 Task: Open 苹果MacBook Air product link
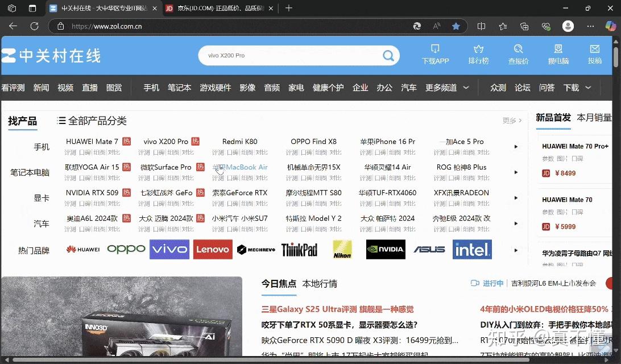point(240,167)
